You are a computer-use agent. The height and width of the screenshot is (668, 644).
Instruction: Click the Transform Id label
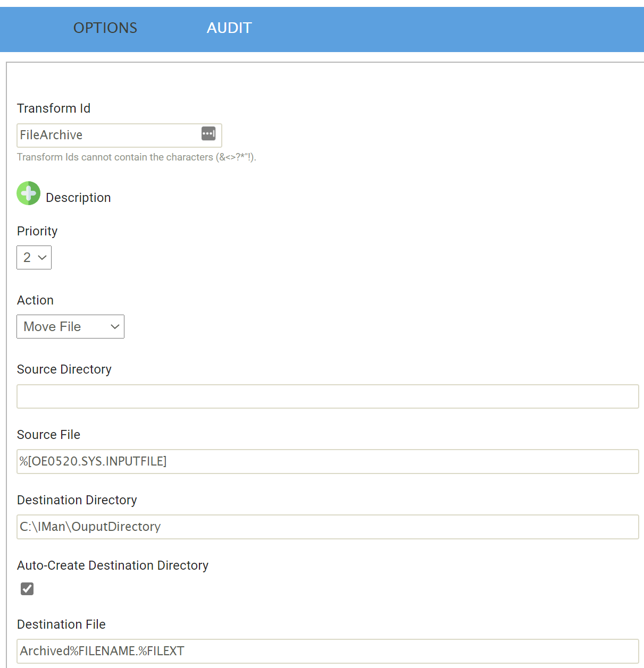click(54, 108)
